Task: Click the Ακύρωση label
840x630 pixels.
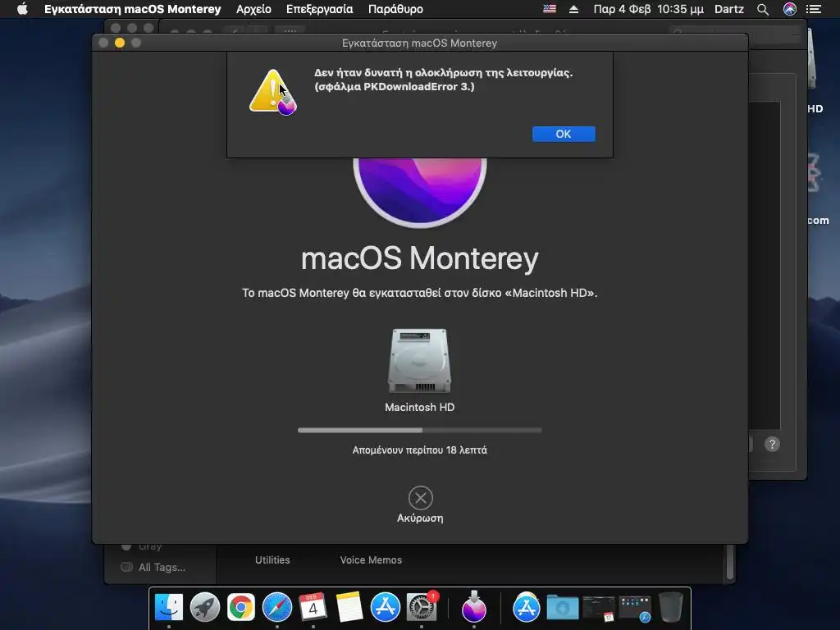Action: coord(420,518)
